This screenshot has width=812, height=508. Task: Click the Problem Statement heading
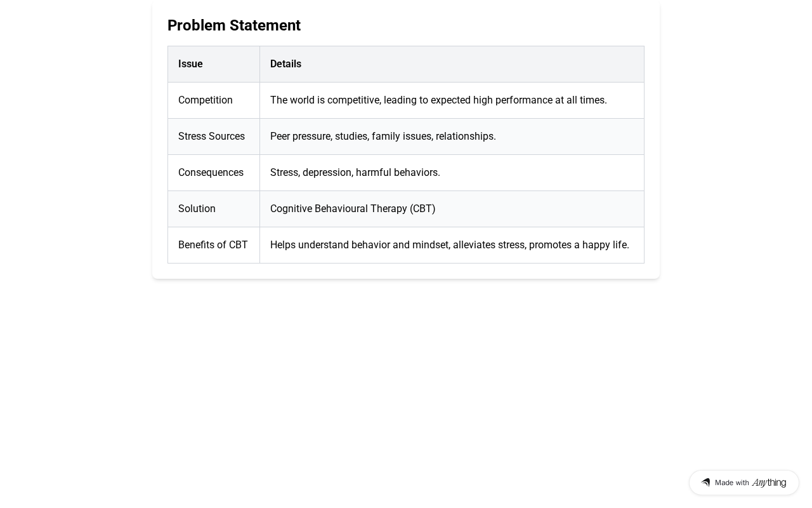(x=234, y=25)
